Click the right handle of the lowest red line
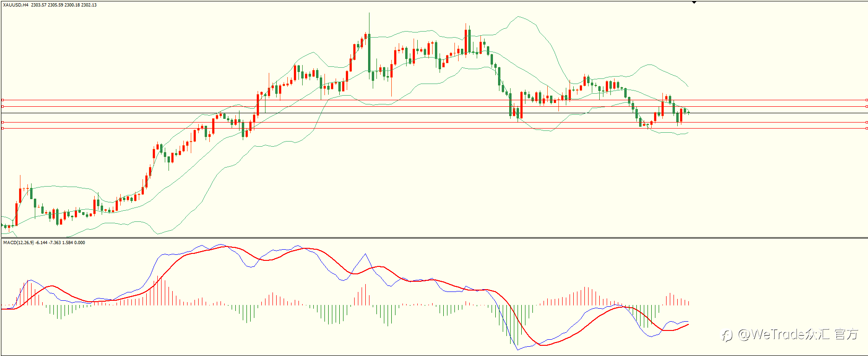Viewport: 868px width, 356px height. point(867,128)
